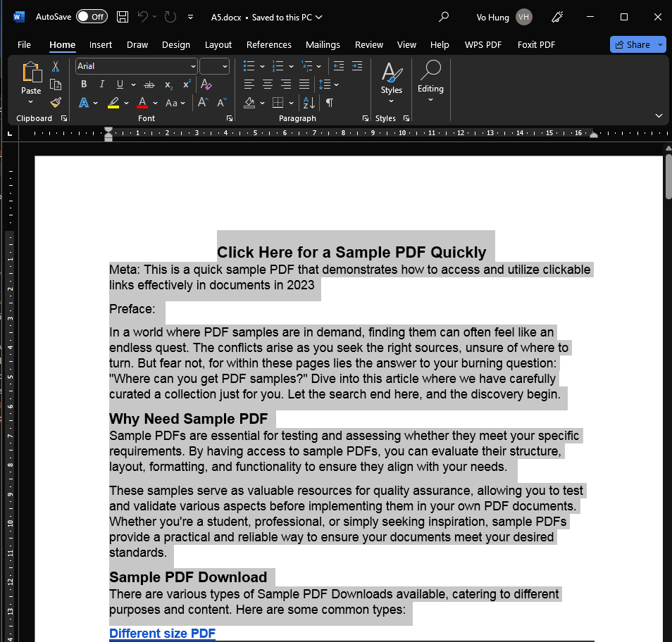
Task: Clear all formatting with eraser icon
Action: [206, 84]
